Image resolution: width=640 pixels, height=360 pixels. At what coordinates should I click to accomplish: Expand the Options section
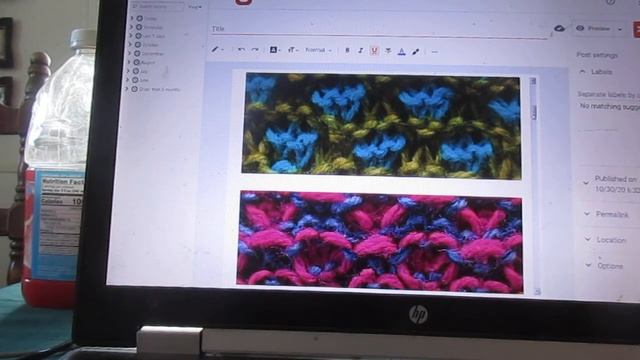tap(588, 265)
